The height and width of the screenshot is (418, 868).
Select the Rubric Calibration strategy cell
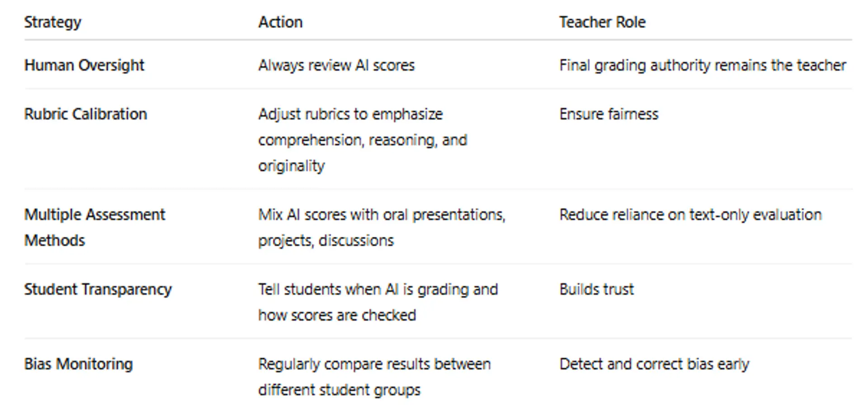[85, 114]
